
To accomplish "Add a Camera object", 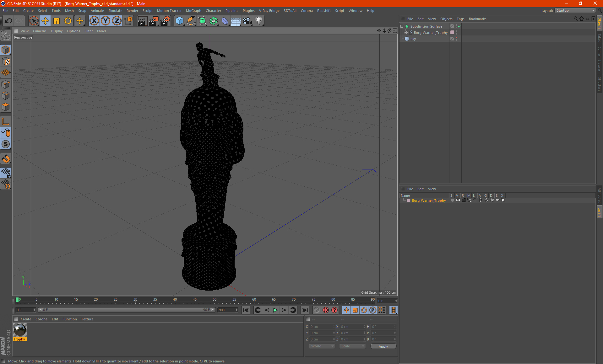I will tap(247, 21).
